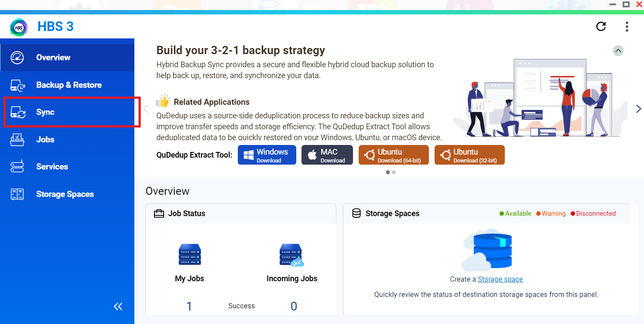Screen dimensions: 644x324
Task: Select the second banner pagination dot
Action: 394,172
